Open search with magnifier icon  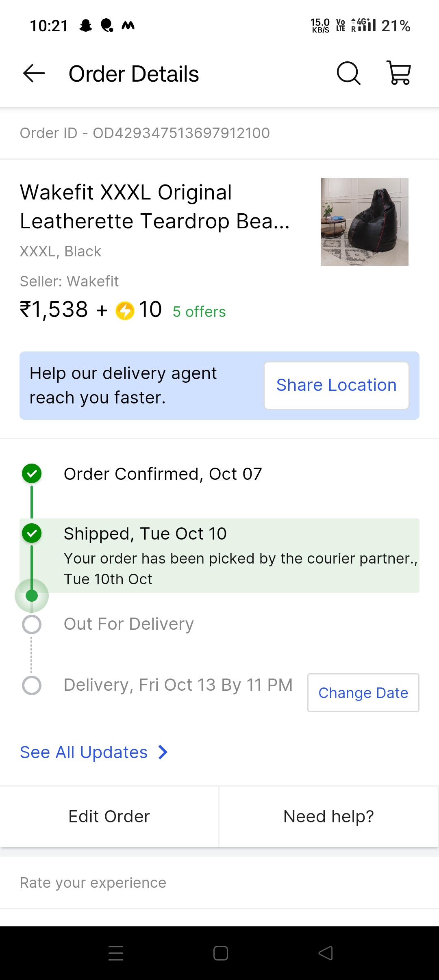[x=348, y=74]
